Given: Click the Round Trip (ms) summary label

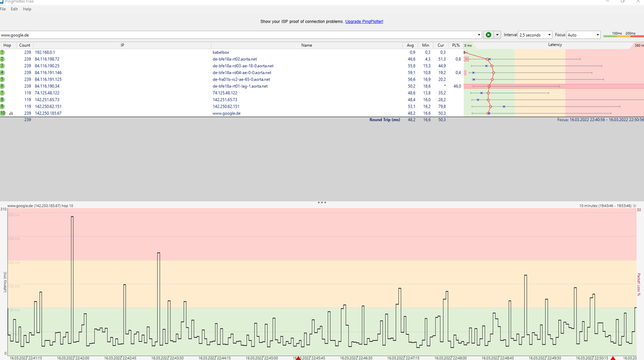Looking at the screenshot, I should coord(384,119).
